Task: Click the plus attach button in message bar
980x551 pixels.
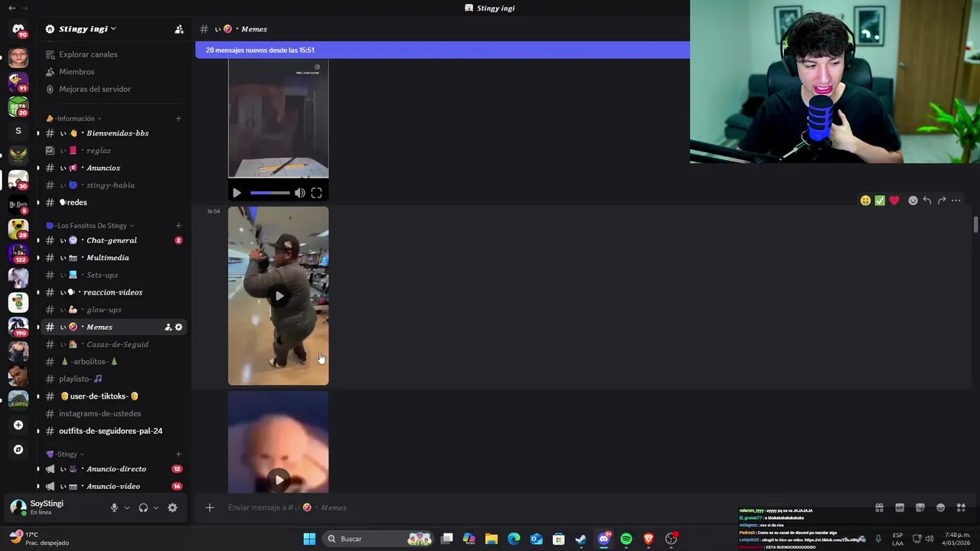Action: (x=210, y=507)
